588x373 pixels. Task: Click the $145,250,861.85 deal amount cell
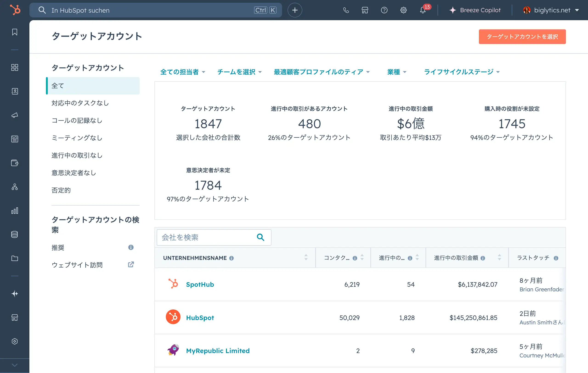click(473, 318)
